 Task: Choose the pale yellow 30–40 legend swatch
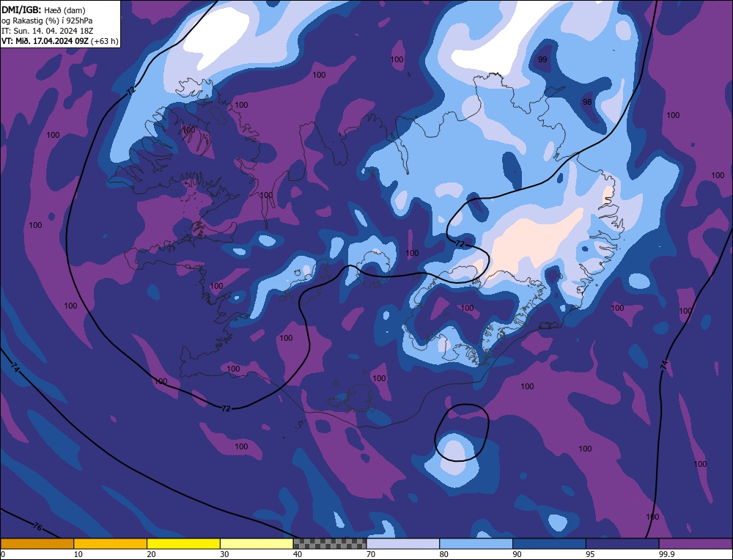click(x=257, y=544)
